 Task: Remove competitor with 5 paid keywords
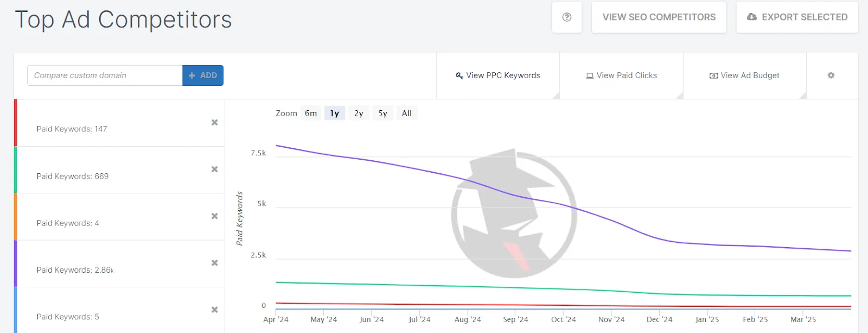click(x=215, y=309)
